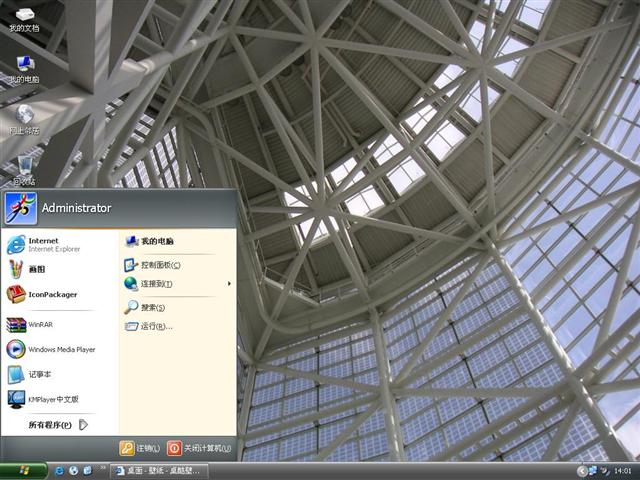Click the 注销(L) log off button
Image resolution: width=640 pixels, height=480 pixels.
click(140, 448)
